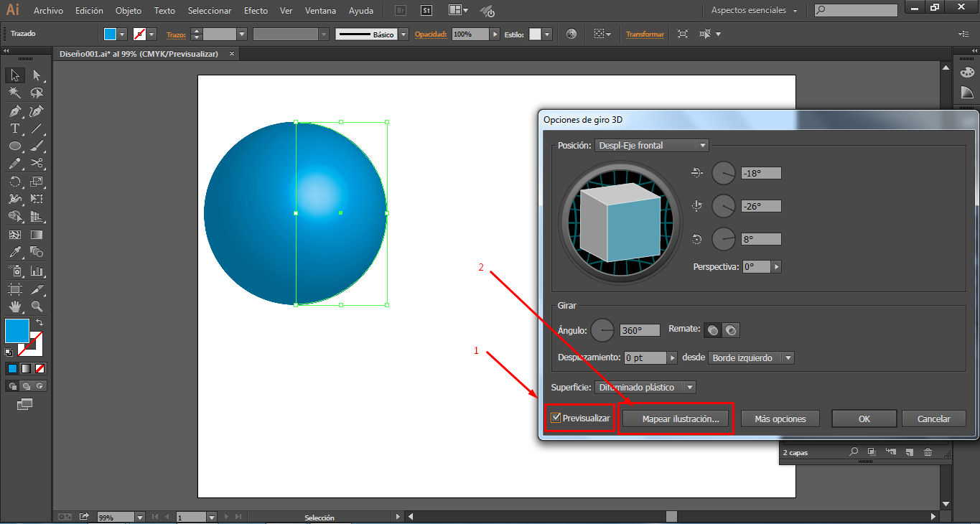Select the Blend tool
This screenshot has width=980, height=524.
point(37,252)
